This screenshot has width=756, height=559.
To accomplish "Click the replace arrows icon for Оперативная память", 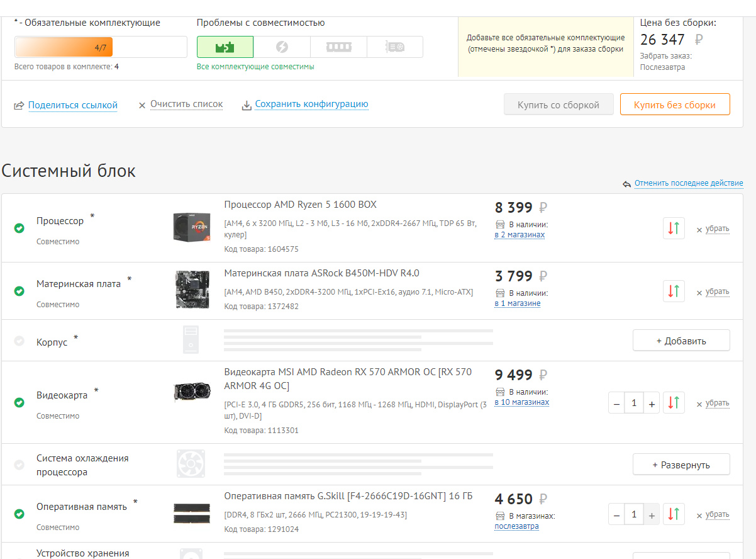I will pos(674,514).
